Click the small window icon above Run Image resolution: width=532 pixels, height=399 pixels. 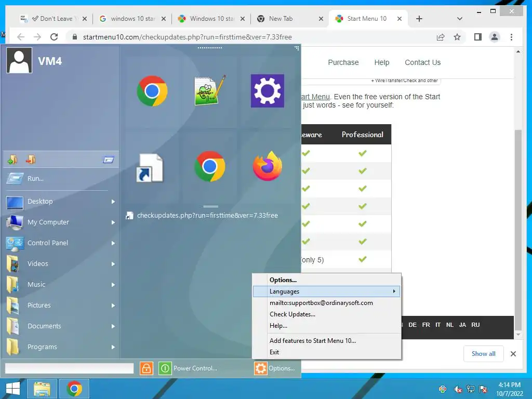click(x=109, y=159)
